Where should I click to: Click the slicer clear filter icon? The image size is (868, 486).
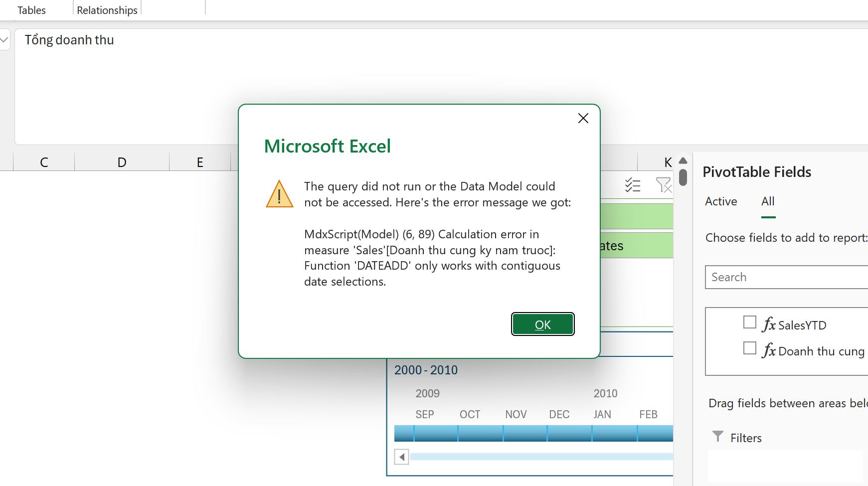coord(664,185)
